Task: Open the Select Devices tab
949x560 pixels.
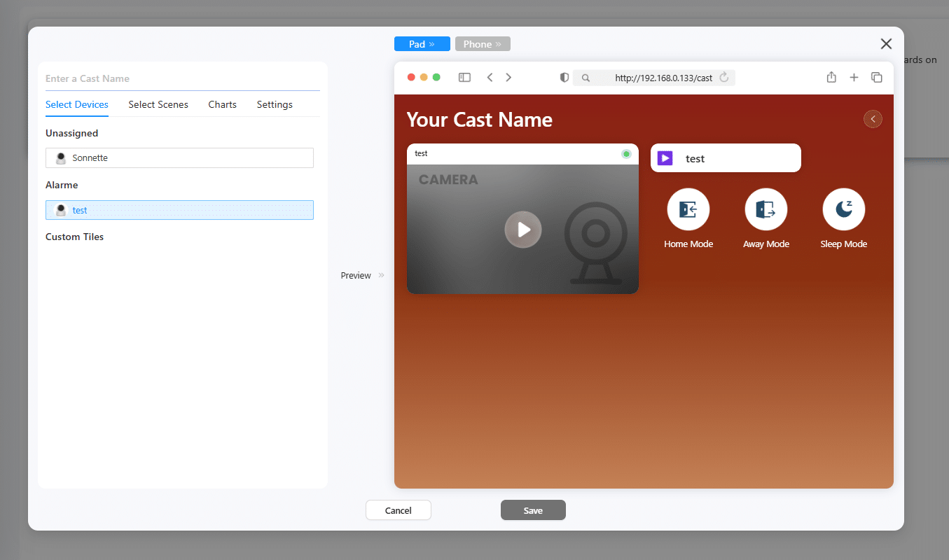Action: (x=77, y=104)
